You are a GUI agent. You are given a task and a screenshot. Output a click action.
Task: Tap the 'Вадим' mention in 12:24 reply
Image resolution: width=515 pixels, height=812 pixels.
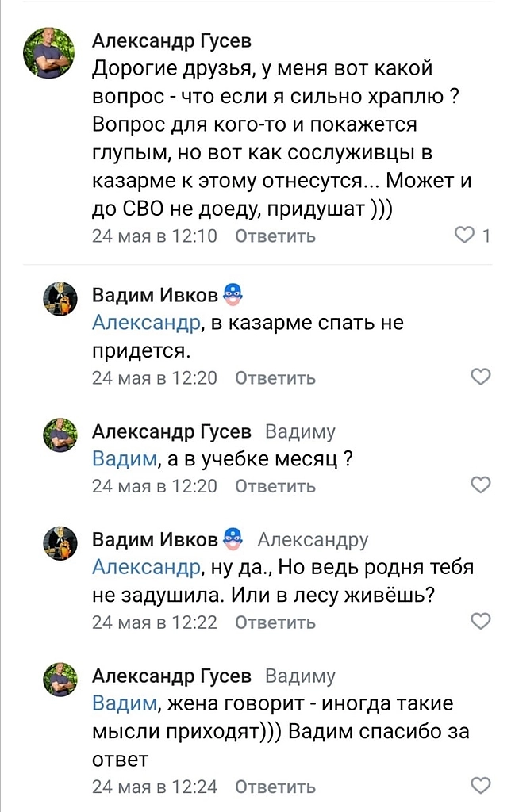(x=126, y=703)
